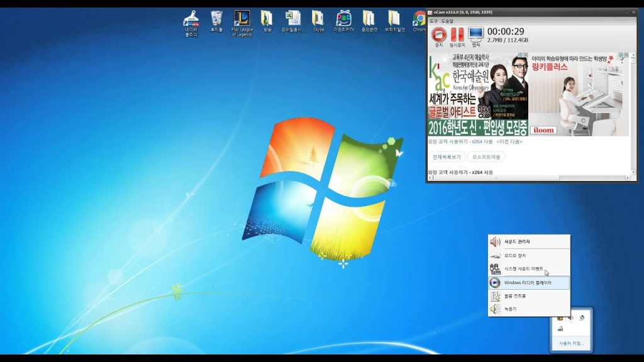Click the 캡처 capture monitor icon
644x362 pixels.
click(475, 35)
